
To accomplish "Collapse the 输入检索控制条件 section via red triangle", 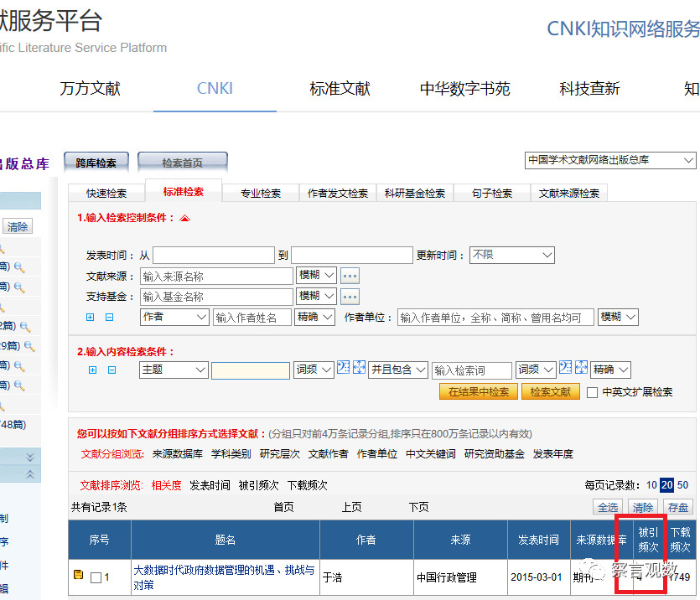I will click(x=184, y=218).
